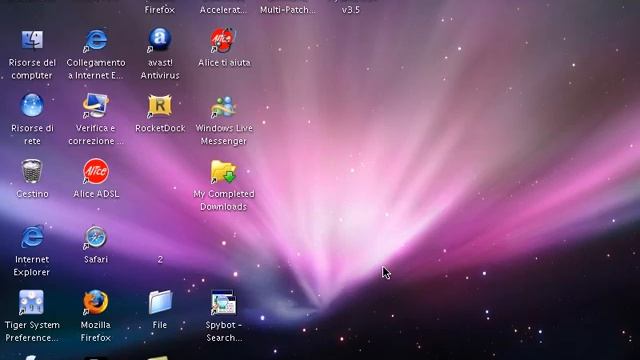
Task: Open Alice ti aiuta shortcut
Action: (223, 40)
